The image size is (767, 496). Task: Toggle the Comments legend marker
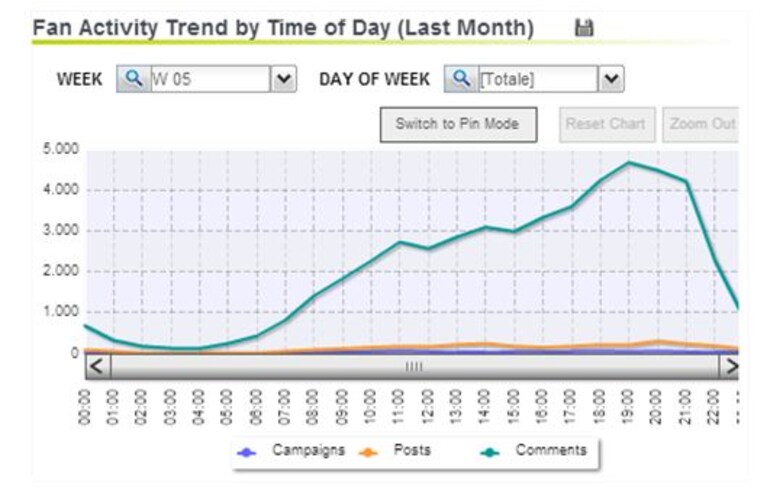(490, 452)
